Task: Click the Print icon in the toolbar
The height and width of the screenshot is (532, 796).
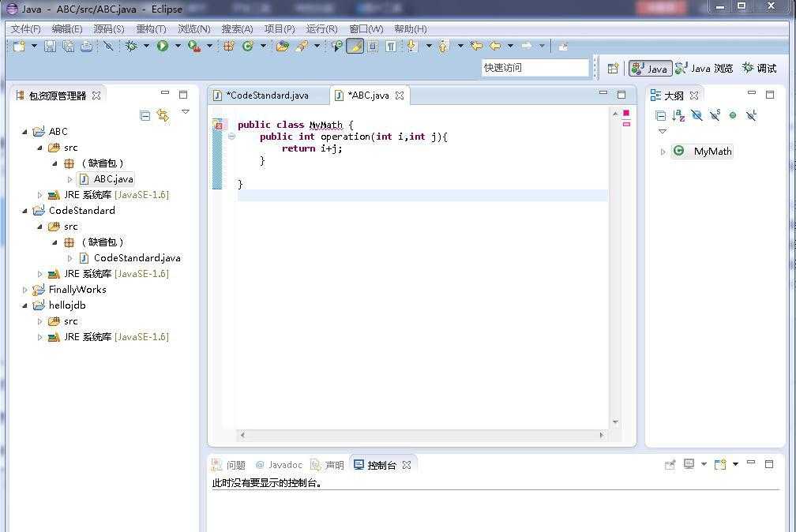Action: 86,47
